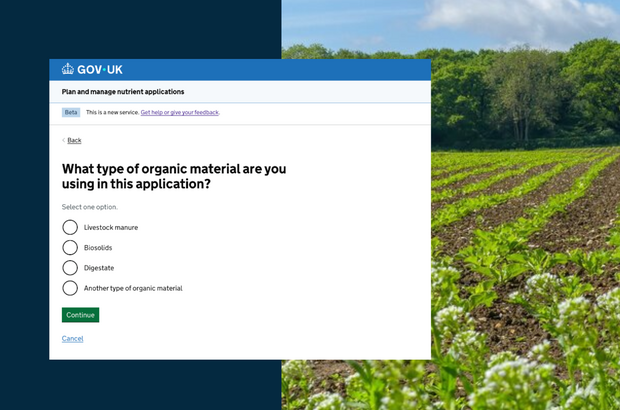Click 'Plan and manage nutrient applications' service name
620x410 pixels.
click(123, 91)
